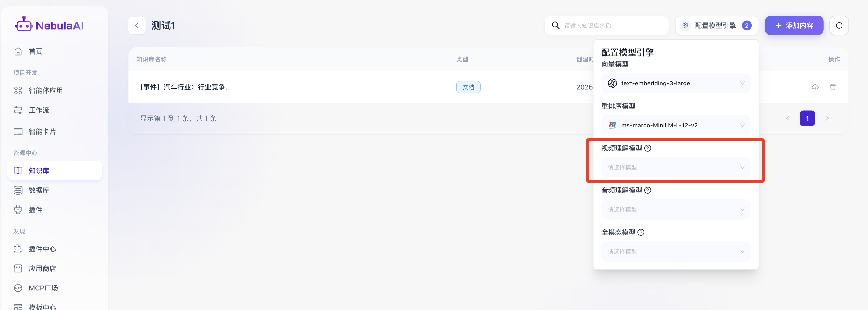Click the 添加内容 button

[x=794, y=25]
